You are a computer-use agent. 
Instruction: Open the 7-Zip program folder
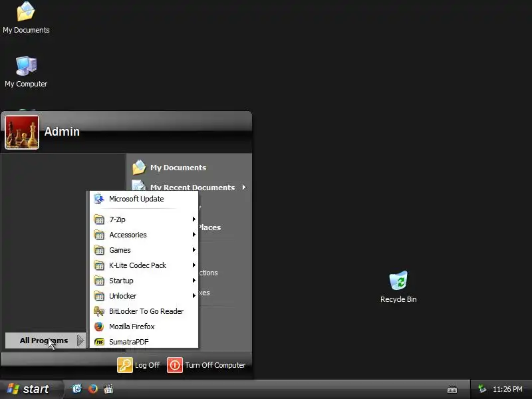click(144, 219)
